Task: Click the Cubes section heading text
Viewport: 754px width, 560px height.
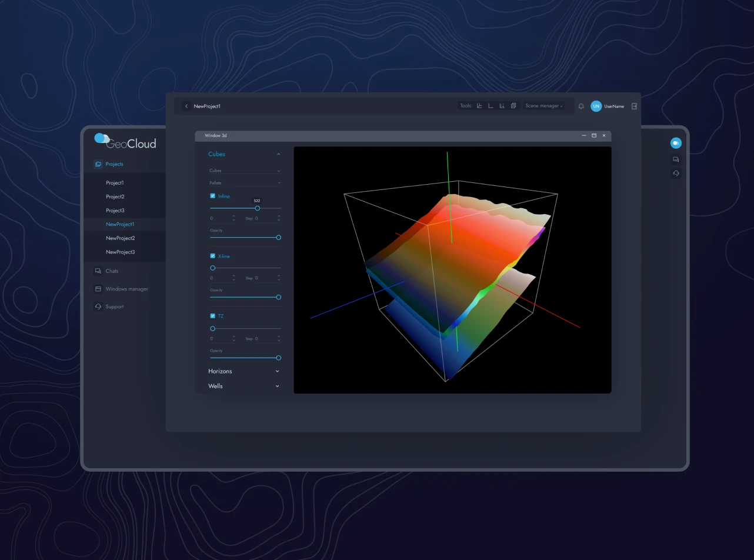Action: coord(216,154)
